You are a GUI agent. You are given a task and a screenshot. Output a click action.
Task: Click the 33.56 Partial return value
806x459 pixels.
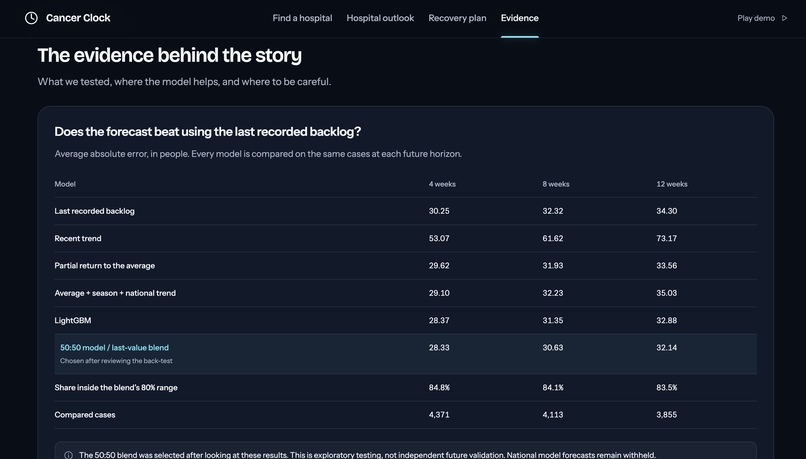tap(667, 266)
